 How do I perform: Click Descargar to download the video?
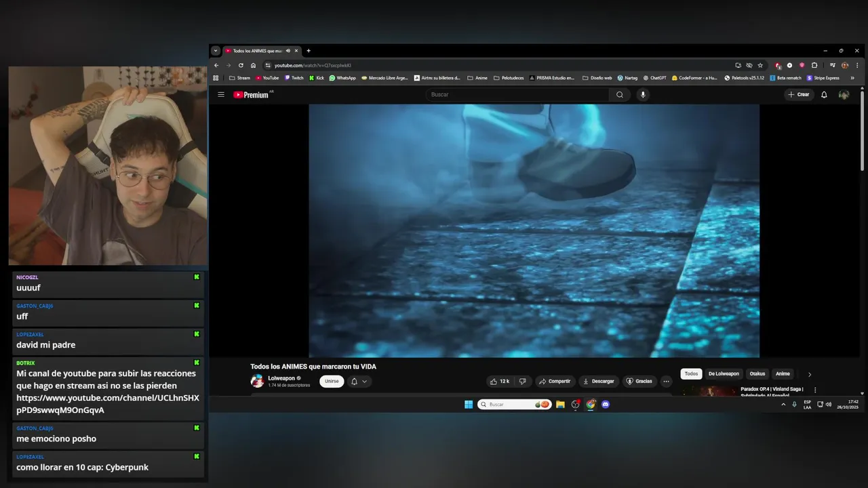pos(598,382)
